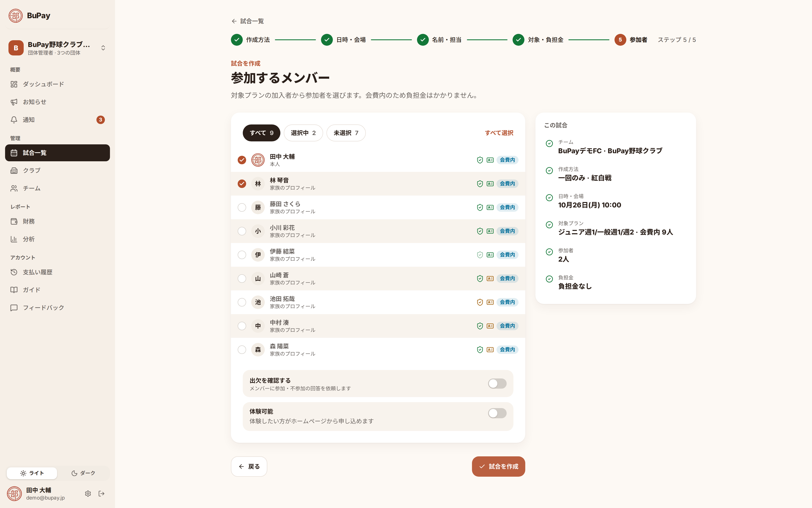This screenshot has height=508, width=812.
Task: Enable 体験可能 toggle
Action: tap(497, 413)
